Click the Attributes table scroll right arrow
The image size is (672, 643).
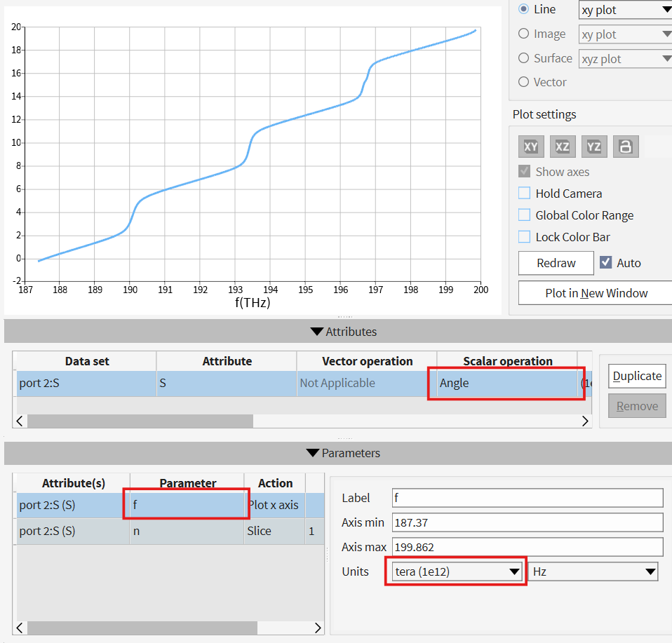pos(585,421)
